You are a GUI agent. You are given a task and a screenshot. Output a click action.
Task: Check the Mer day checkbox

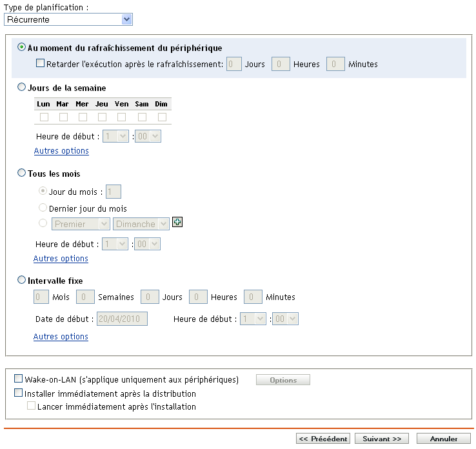83,117
